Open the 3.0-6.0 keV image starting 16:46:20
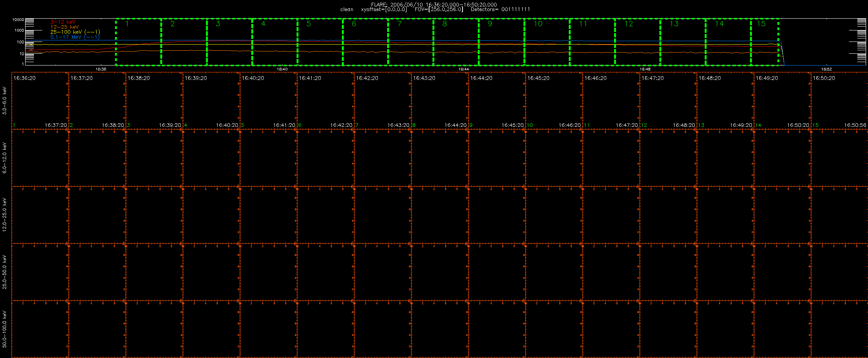Viewport: 868px width, 358px height. pyautogui.click(x=611, y=101)
